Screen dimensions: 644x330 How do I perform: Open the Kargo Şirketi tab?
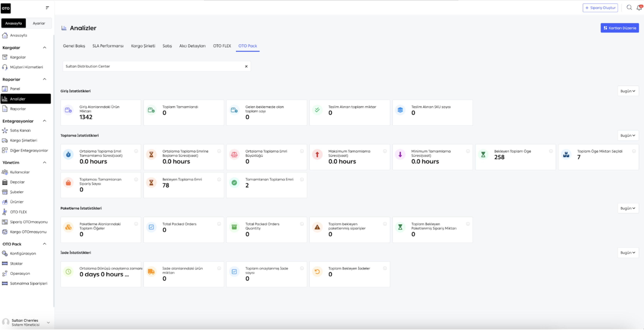143,46
